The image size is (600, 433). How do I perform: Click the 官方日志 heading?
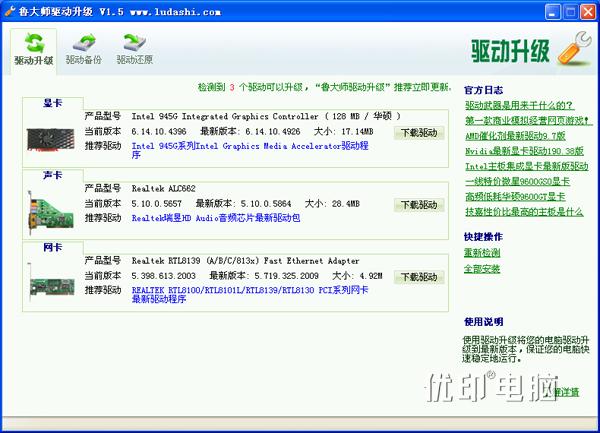coord(483,90)
